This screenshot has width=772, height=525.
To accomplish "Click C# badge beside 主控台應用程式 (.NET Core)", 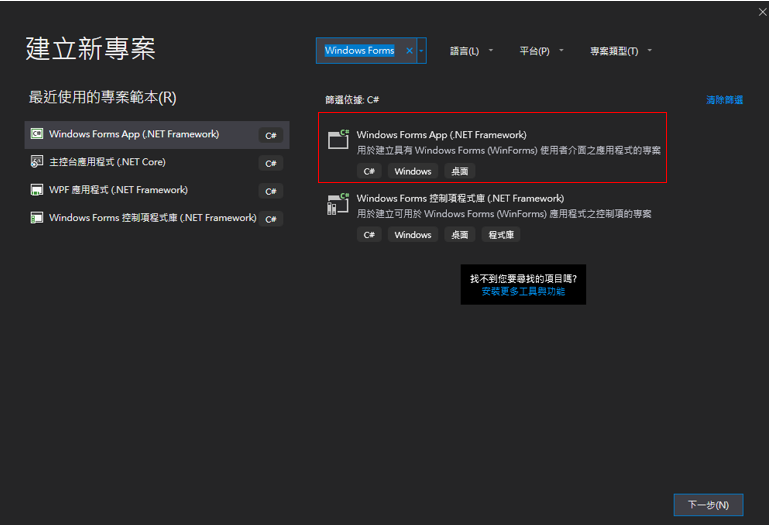I will tap(271, 164).
